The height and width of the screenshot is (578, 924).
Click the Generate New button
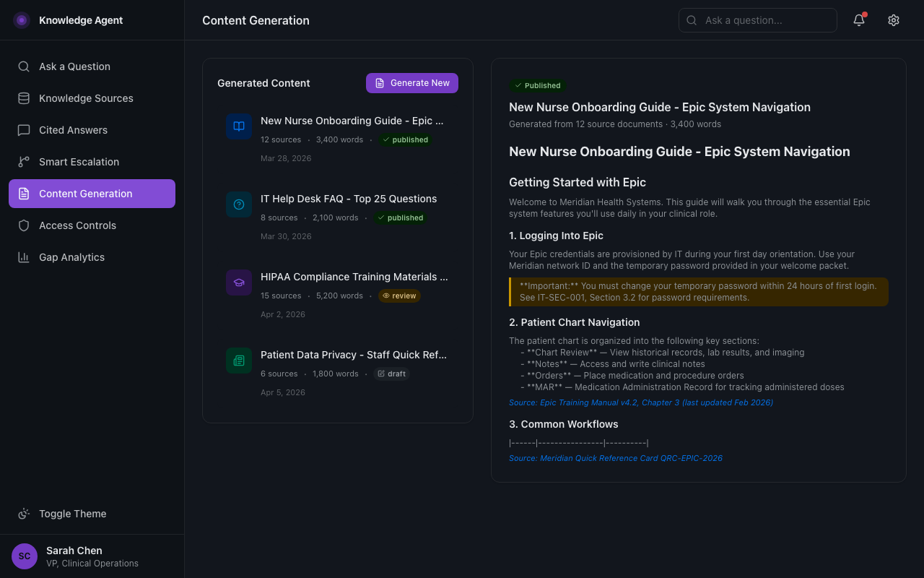pyautogui.click(x=412, y=83)
